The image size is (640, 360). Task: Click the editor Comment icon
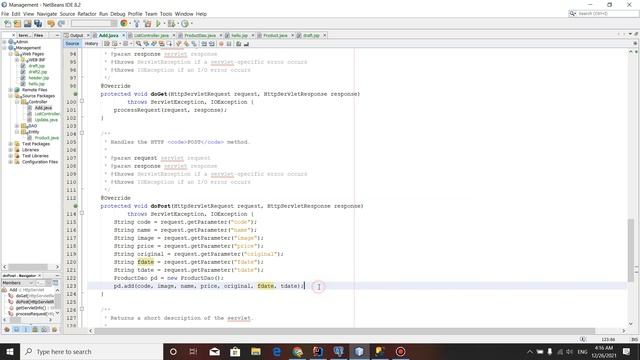(x=238, y=44)
